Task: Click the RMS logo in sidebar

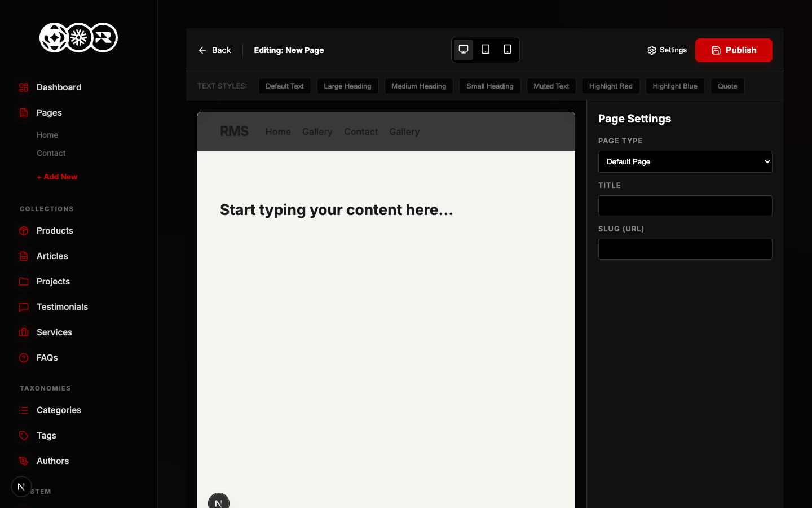Action: (78, 38)
